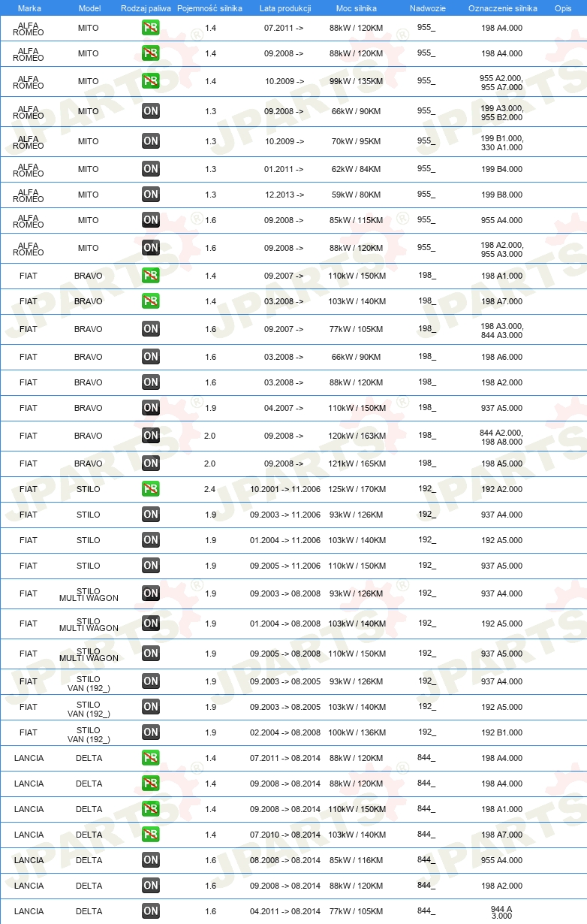Screen dimensions: 587x924
Task: Click diesel ON icon for Stilo Multi Wagon 93kW row
Action: tap(151, 593)
